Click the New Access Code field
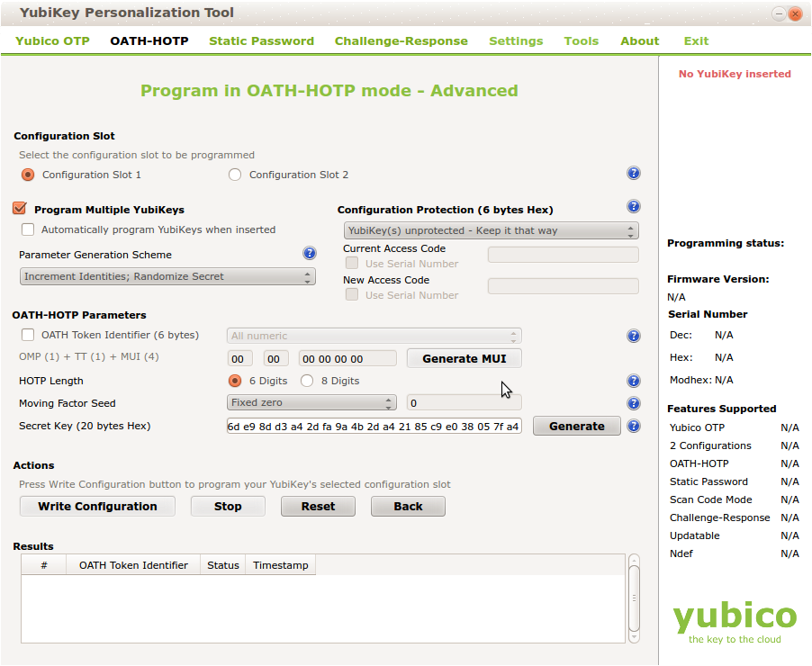 [x=563, y=286]
